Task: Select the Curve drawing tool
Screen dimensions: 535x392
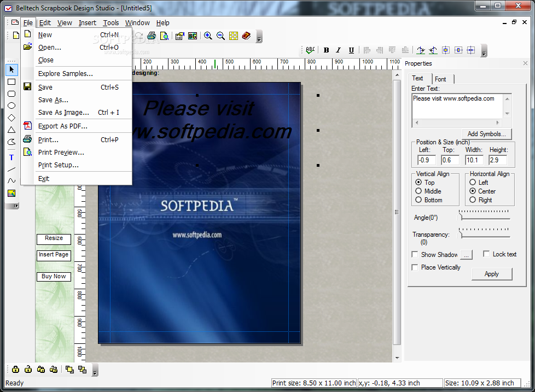Action: coord(11,181)
